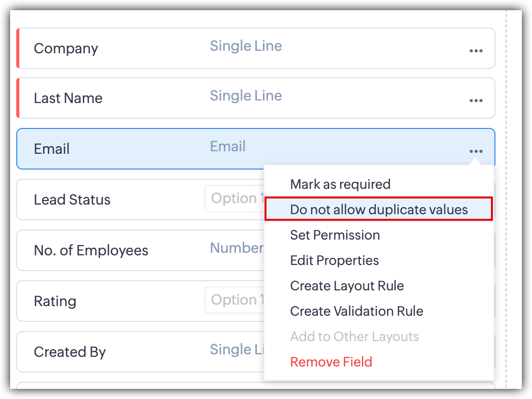Click the Rating field label
The width and height of the screenshot is (532, 399).
click(55, 302)
